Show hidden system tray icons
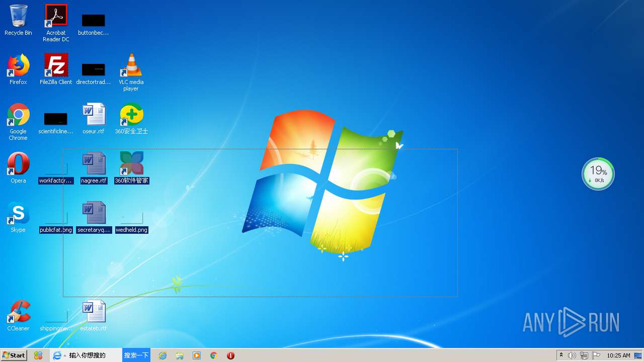 coord(561,355)
